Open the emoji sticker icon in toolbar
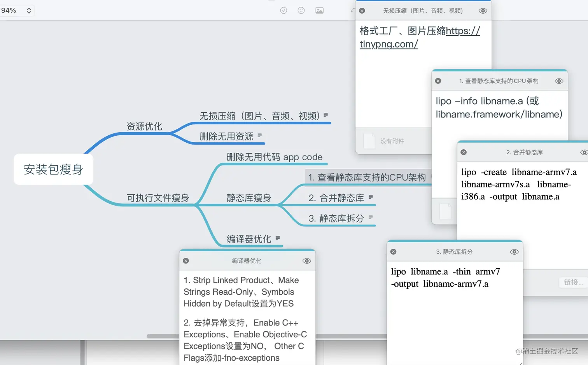This screenshot has width=588, height=365. (x=301, y=10)
